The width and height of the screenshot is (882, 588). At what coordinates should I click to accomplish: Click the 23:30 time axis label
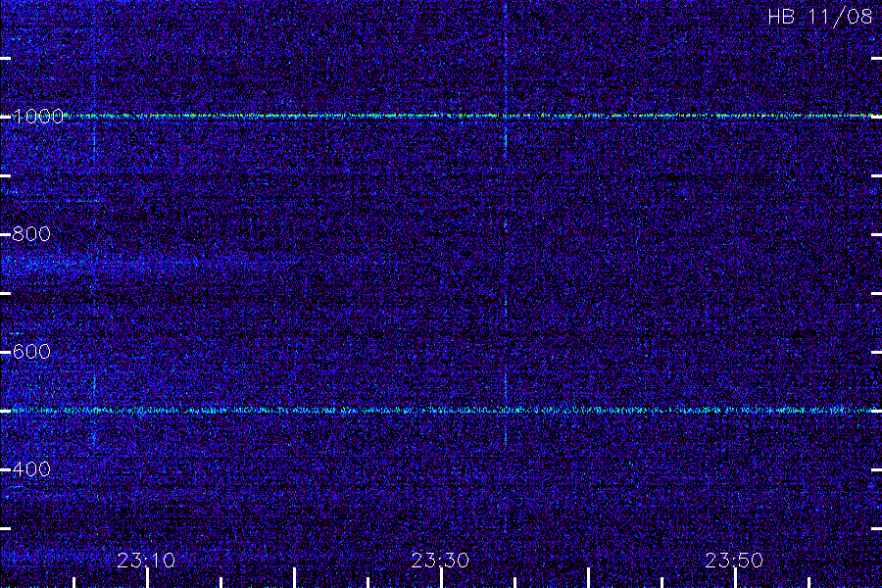440,561
